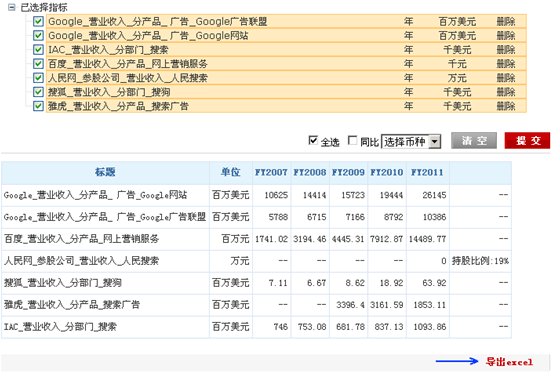Uncheck 雅虎_营业收入 indicator checkbox
This screenshot has width=552, height=374.
(x=38, y=106)
